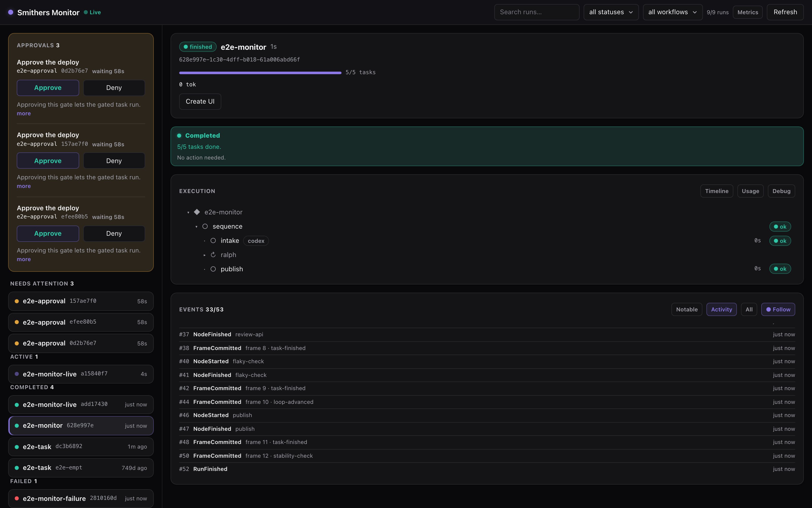Select run e2e-approval efee80b5 in Needs Attention
Viewport: 812px width, 508px height.
click(x=81, y=322)
